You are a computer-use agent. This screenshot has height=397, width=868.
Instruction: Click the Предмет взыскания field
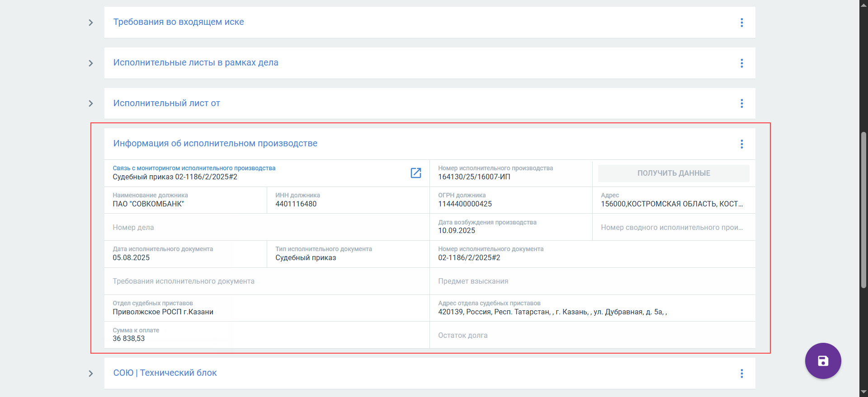592,281
